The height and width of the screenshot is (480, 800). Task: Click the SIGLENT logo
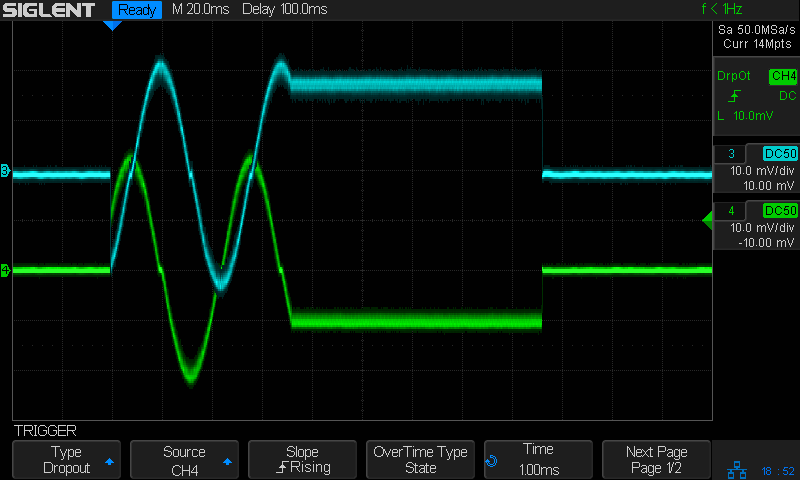pyautogui.click(x=49, y=10)
